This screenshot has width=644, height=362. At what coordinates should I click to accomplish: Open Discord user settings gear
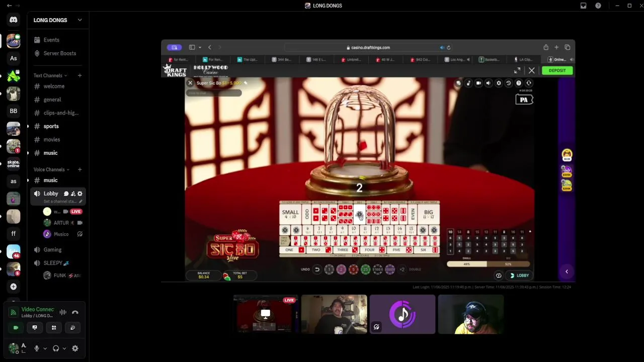(x=75, y=348)
